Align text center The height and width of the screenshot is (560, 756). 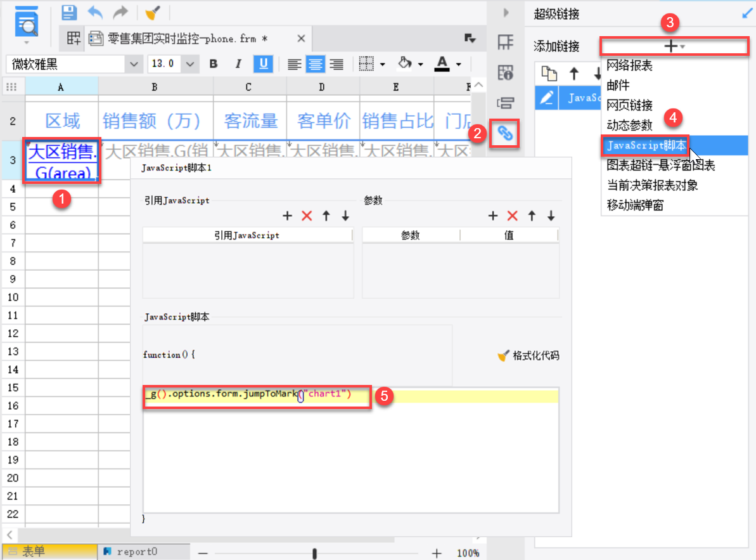316,63
